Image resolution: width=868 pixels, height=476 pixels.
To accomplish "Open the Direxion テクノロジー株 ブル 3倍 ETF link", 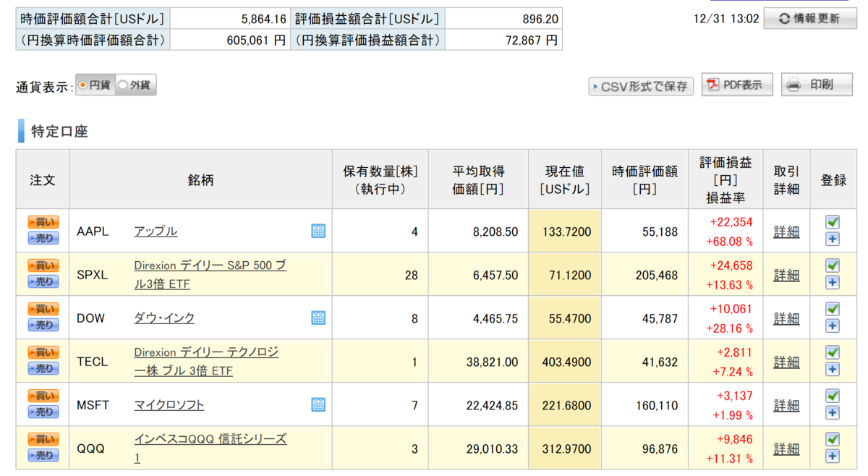I will click(206, 362).
